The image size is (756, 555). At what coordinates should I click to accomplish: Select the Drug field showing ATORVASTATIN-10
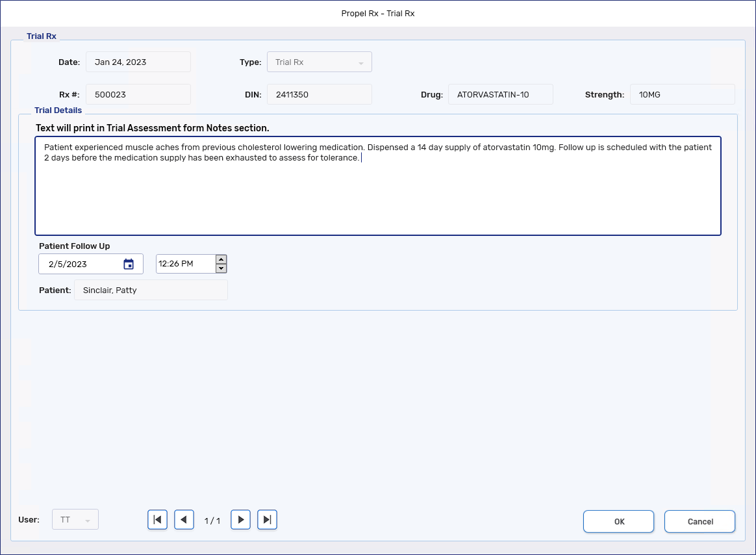500,94
